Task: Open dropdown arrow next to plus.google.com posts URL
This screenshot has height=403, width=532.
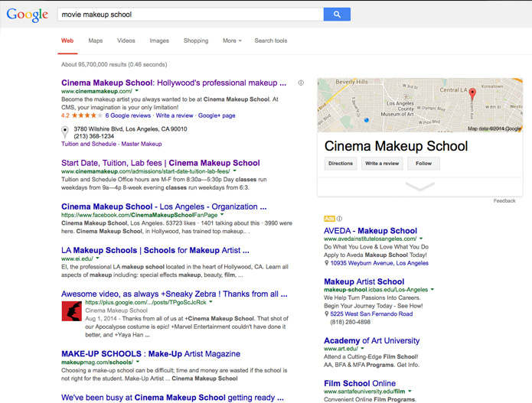Action: 211,301
